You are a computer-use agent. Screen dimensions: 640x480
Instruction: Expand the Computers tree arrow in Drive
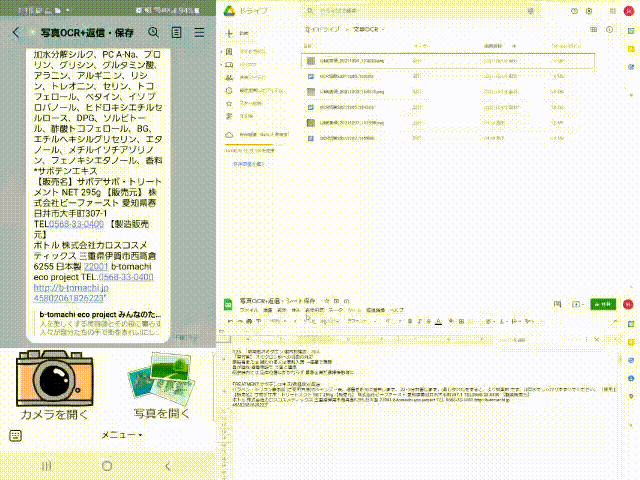coord(222,64)
